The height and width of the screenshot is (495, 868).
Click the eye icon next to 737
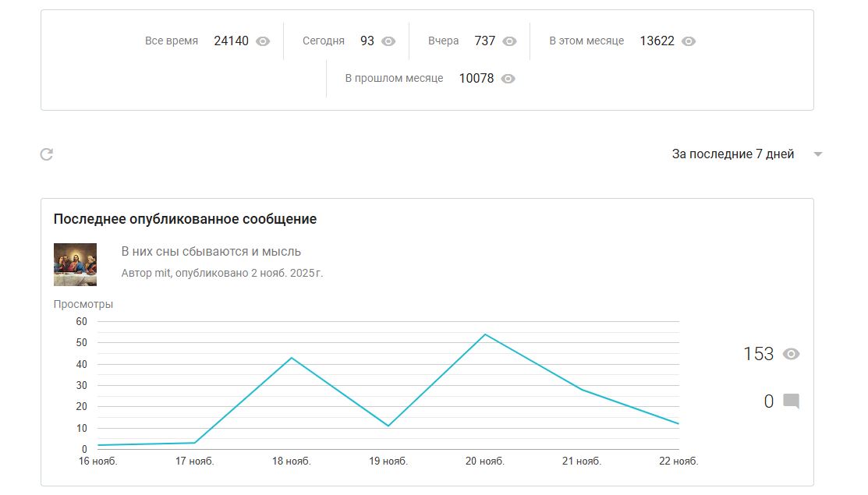pos(509,41)
